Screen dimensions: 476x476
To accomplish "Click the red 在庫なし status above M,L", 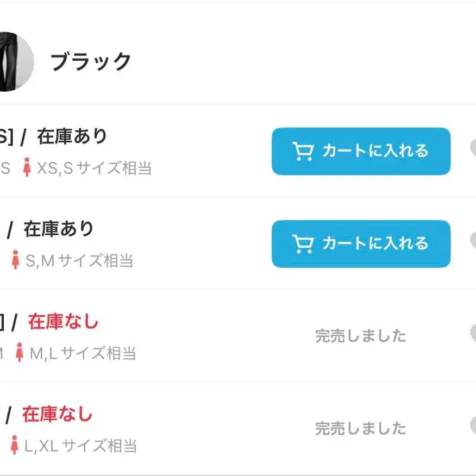I will click(x=63, y=322).
